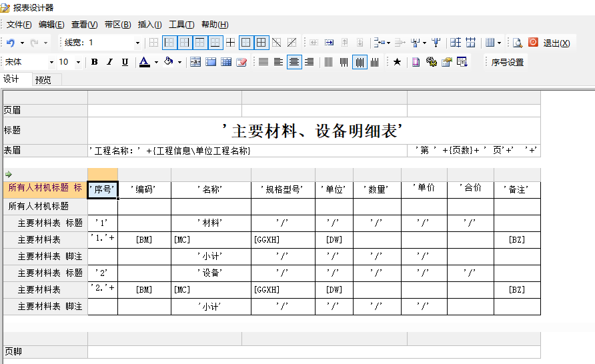Expand the line width (线宽) dropdown
Screen dimensions: 595x364
[137, 43]
